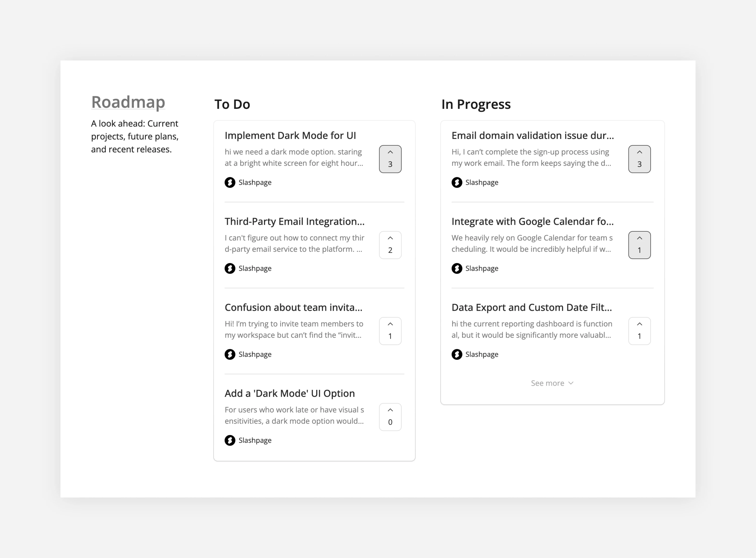Click Slashpage avatar under Third-Party Email Integration
The height and width of the screenshot is (558, 756).
coord(230,268)
